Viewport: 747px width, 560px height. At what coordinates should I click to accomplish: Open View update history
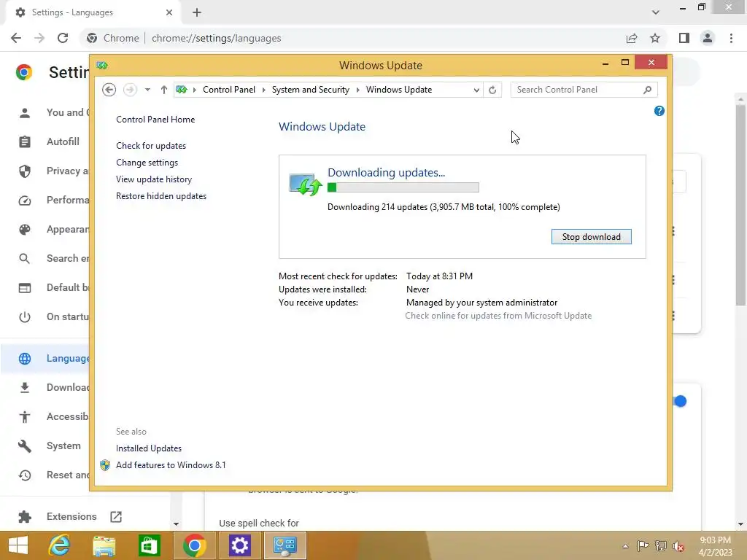coord(154,179)
